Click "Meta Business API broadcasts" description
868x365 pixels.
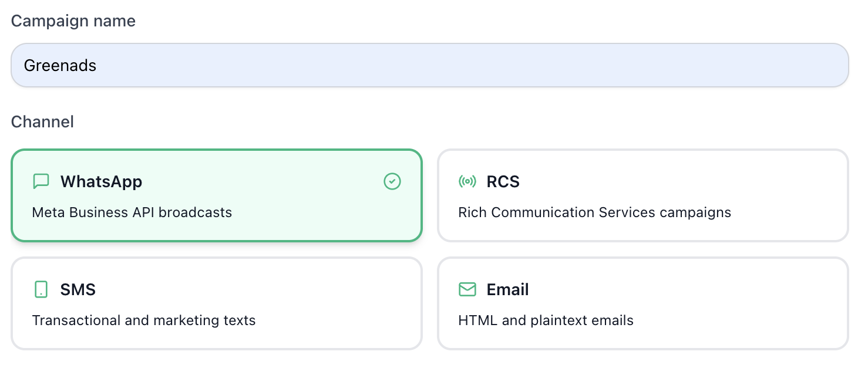[x=132, y=212]
